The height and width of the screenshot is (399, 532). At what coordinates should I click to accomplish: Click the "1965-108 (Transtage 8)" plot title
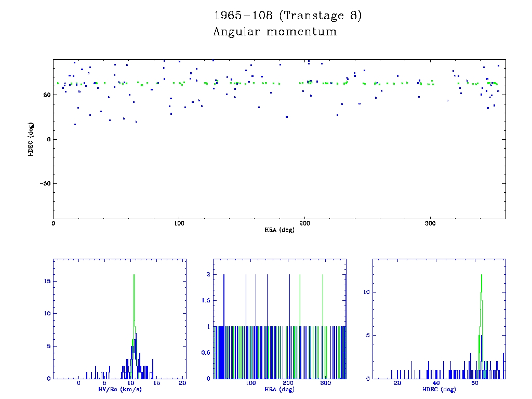(x=287, y=16)
